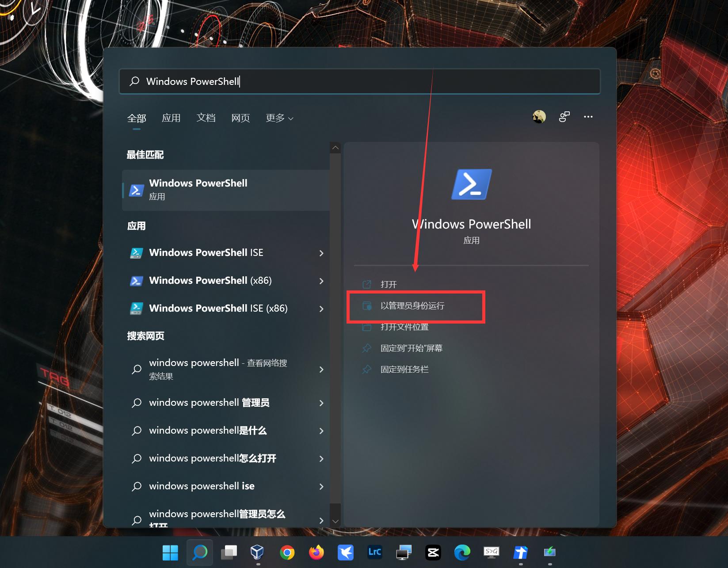Select Windows PowerShell ISE in the app list
This screenshot has height=568, width=728.
coord(206,252)
